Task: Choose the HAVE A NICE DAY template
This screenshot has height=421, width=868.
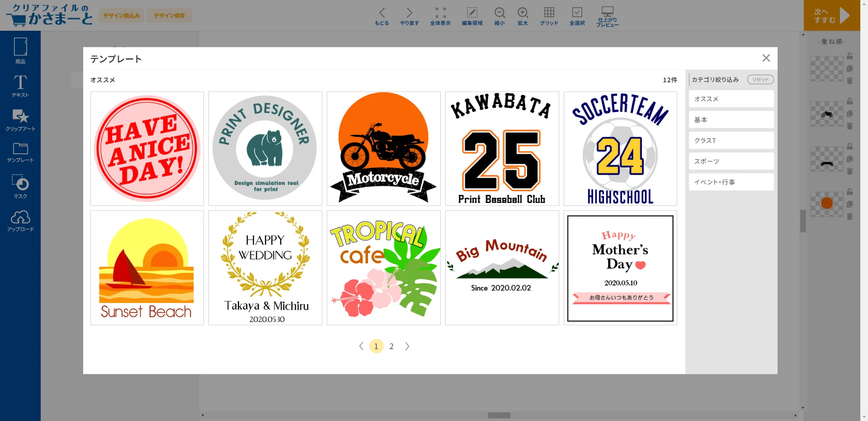Action: pyautogui.click(x=147, y=149)
